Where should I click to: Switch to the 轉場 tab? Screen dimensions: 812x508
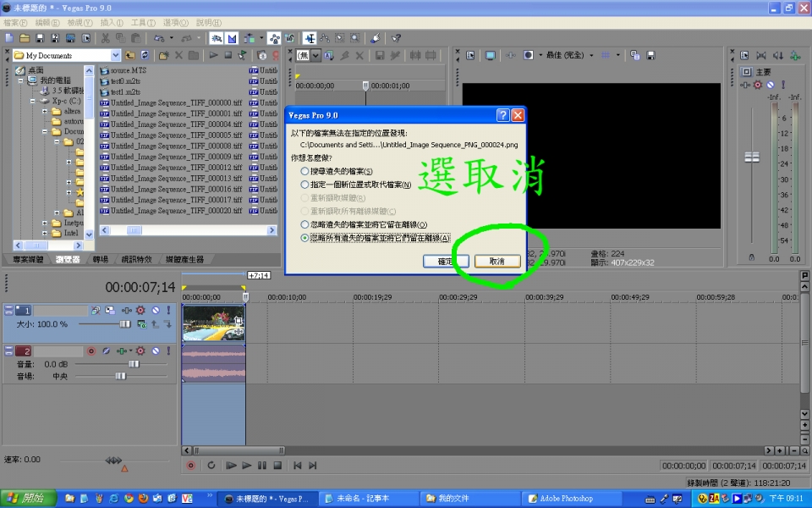click(x=101, y=259)
